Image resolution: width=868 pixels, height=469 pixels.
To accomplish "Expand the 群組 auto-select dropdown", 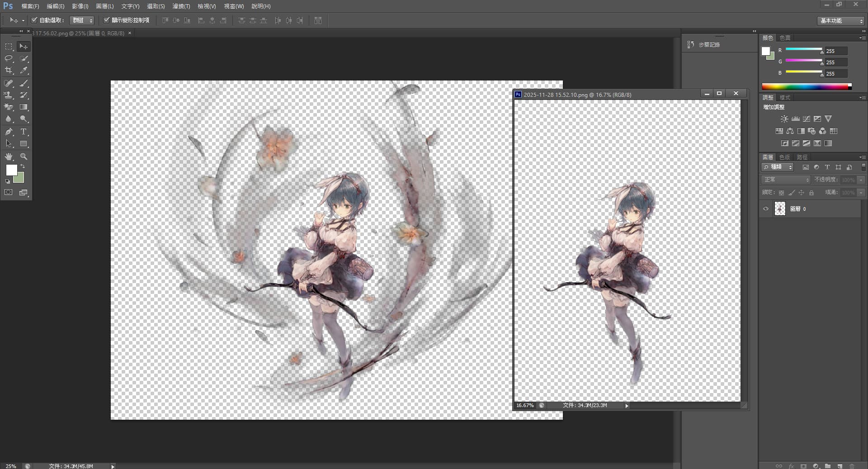I will (82, 20).
